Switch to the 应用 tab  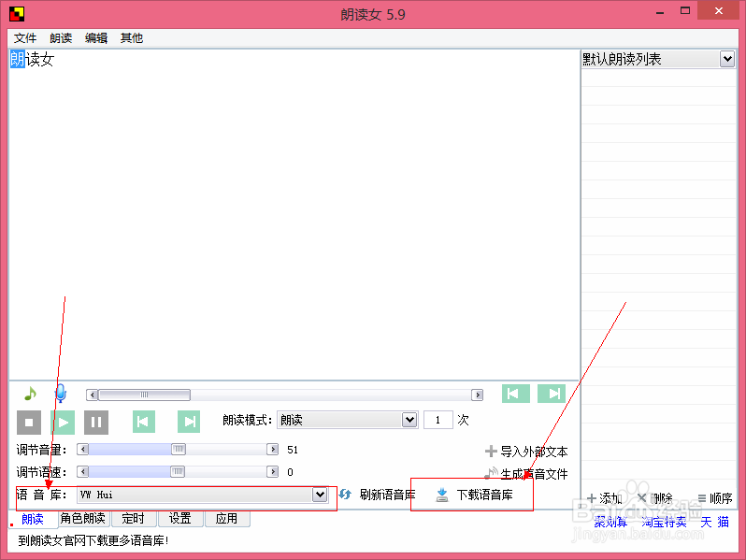pos(226,518)
